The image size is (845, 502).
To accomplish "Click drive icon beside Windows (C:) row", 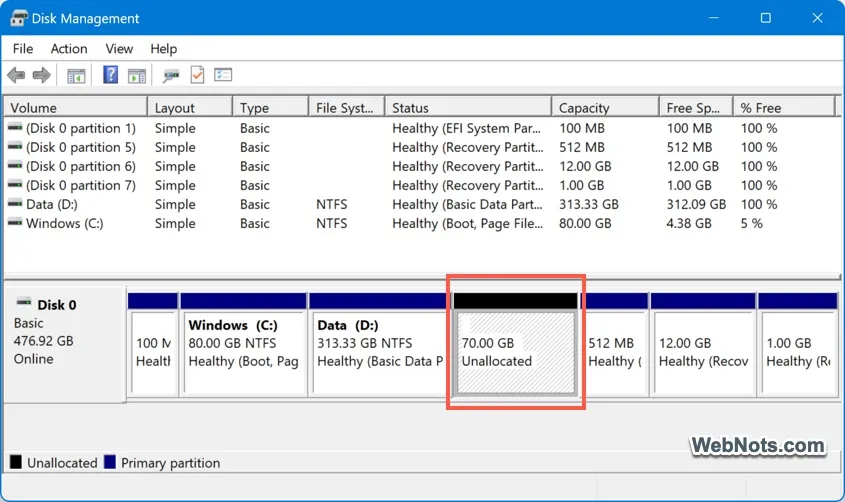I will pyautogui.click(x=15, y=222).
